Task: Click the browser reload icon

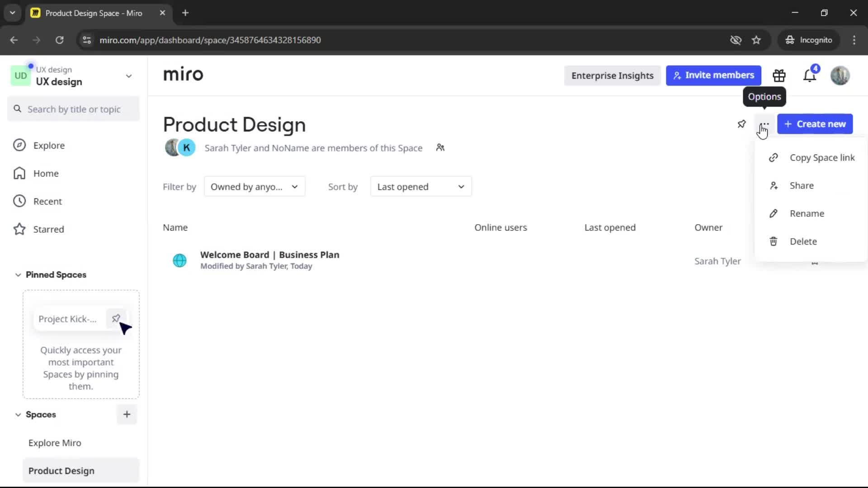Action: (59, 40)
